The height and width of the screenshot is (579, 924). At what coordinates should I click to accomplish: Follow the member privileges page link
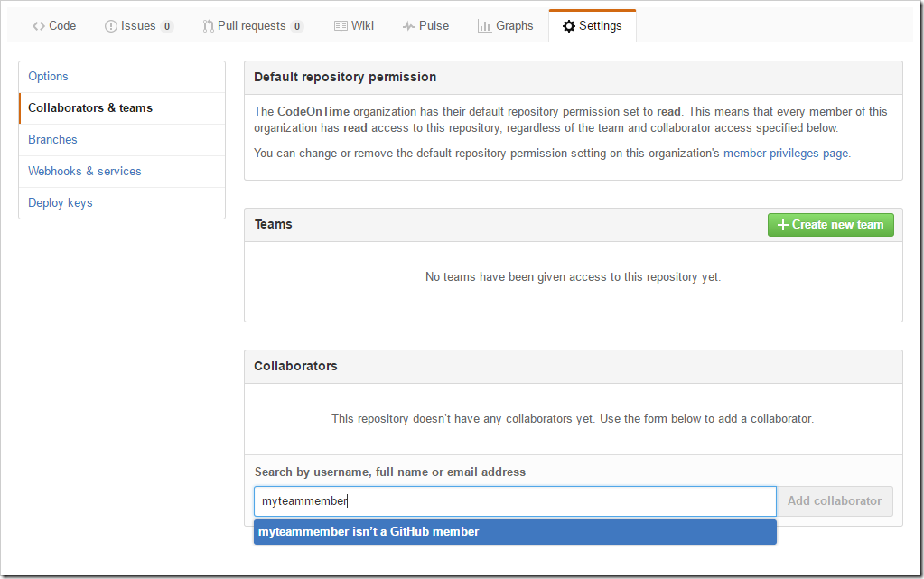786,154
